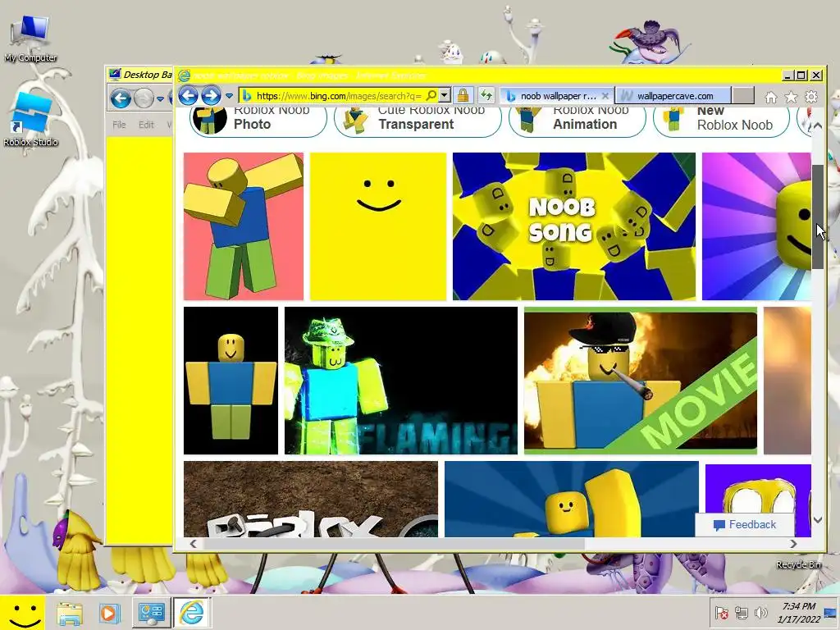840x630 pixels.
Task: Switch to Internet Explorer taskbar item
Action: coord(191,613)
